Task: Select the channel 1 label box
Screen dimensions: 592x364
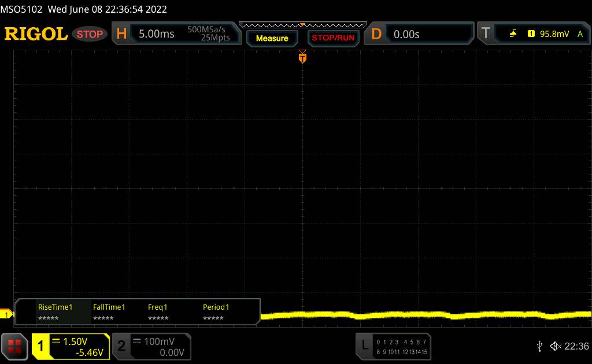Action: pyautogui.click(x=41, y=346)
